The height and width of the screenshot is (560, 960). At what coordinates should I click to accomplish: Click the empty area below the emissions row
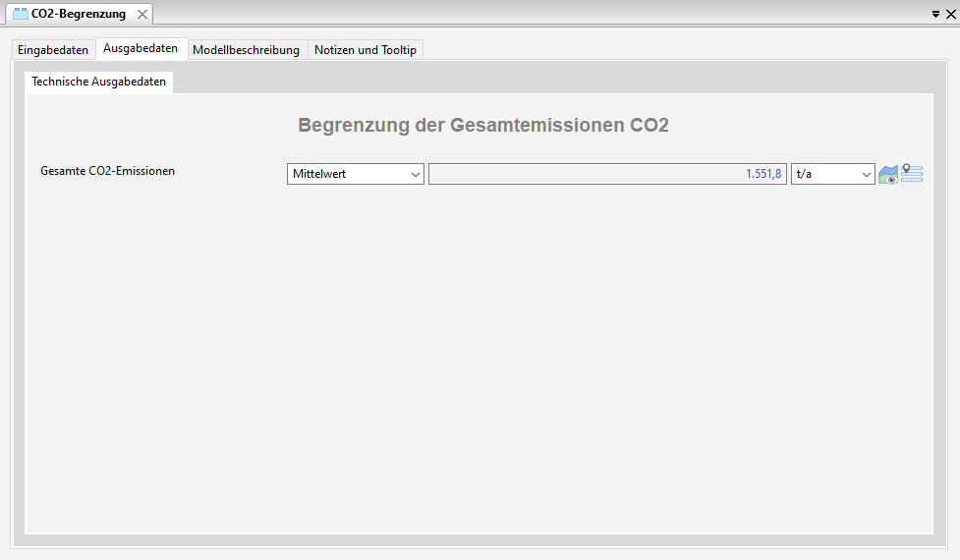[x=480, y=354]
